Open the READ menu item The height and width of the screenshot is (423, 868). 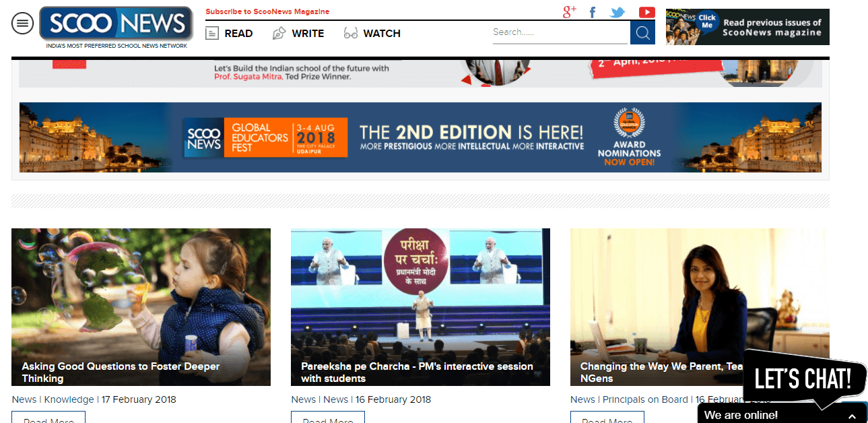239,33
